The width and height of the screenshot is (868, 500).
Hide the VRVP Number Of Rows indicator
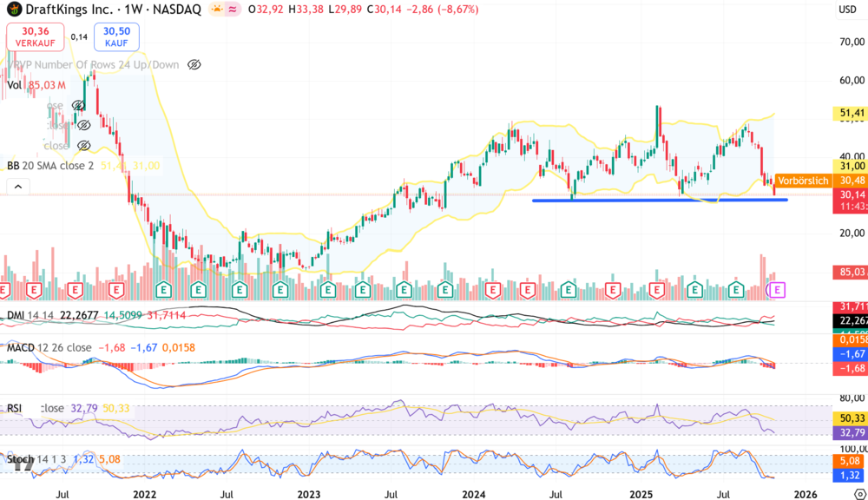pos(193,64)
